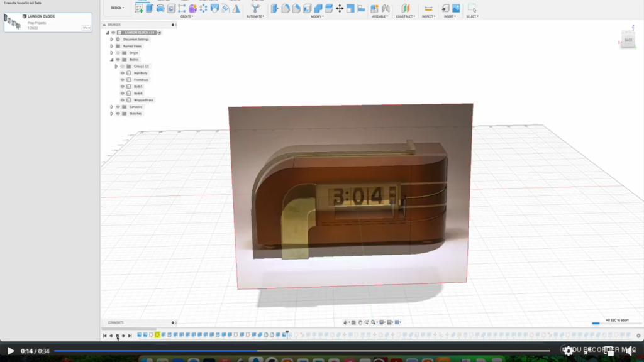Expand the Canvases folder
Viewport: 644px width, 362px height.
click(x=112, y=107)
